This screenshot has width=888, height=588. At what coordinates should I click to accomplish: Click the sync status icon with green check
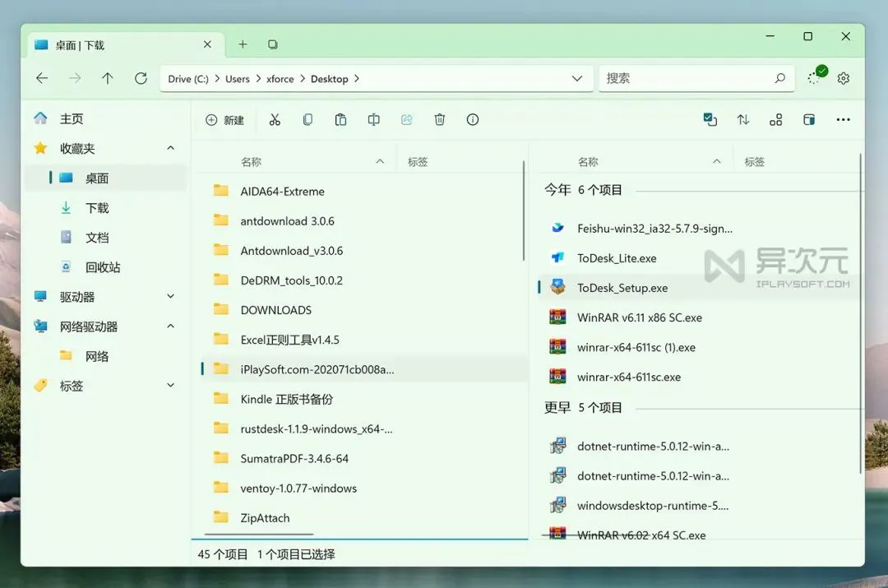(x=816, y=76)
